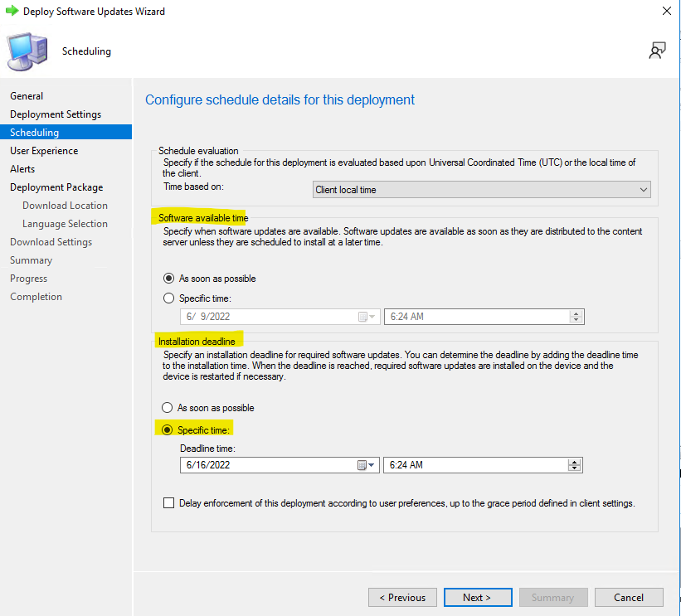Viewport: 681px width, 616px height.
Task: Open the Alerts section in the sidebar
Action: tap(22, 168)
